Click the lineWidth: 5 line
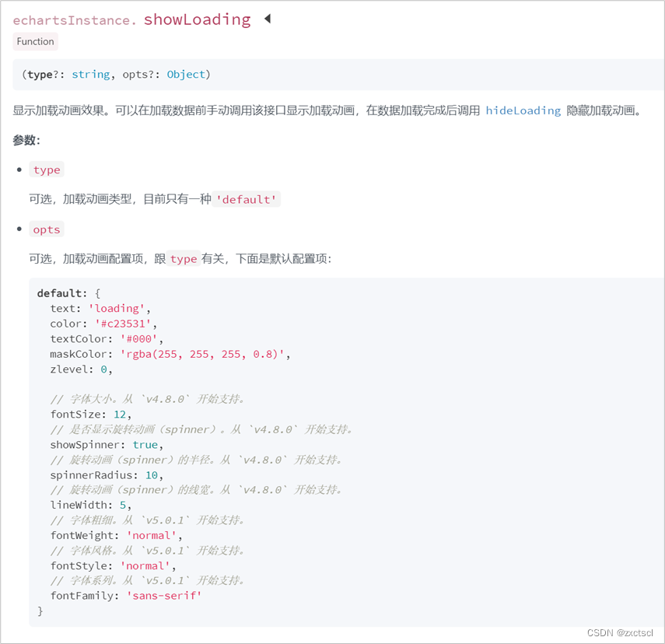 [x=91, y=506]
